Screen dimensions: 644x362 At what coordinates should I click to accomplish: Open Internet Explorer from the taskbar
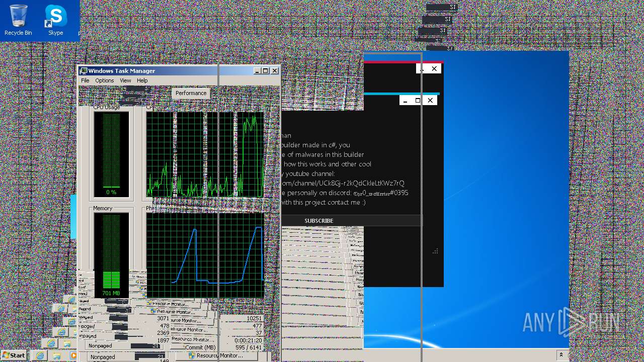point(40,355)
